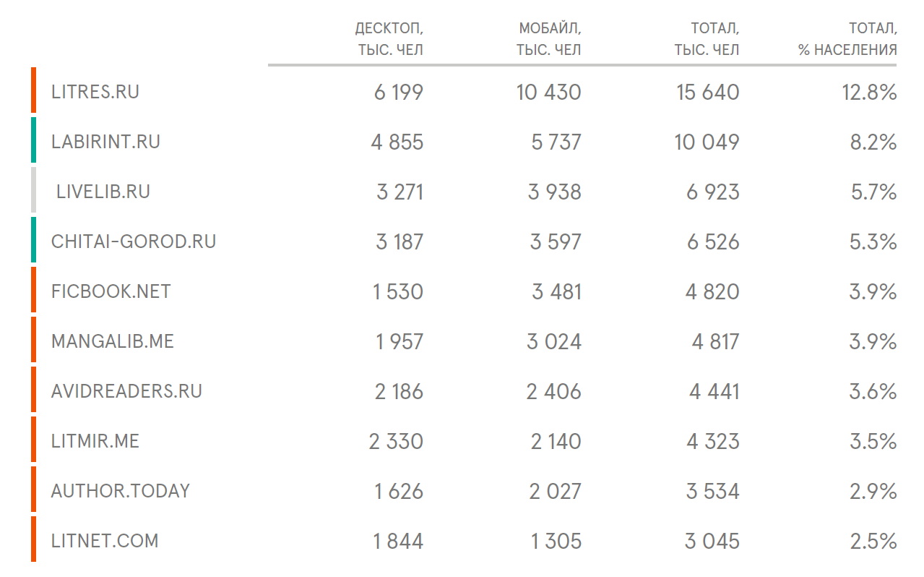Select the 15 640 total cell
924x577 pixels.
(707, 93)
